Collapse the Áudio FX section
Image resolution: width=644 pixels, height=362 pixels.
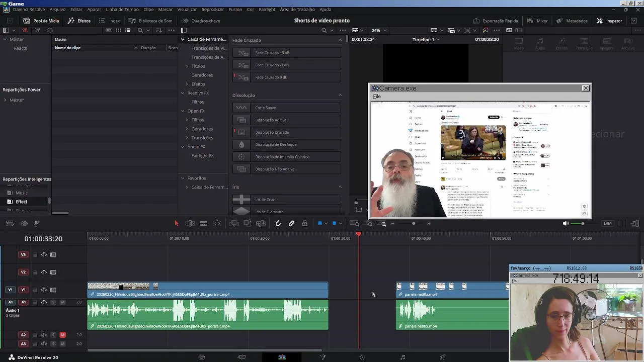pos(183,147)
